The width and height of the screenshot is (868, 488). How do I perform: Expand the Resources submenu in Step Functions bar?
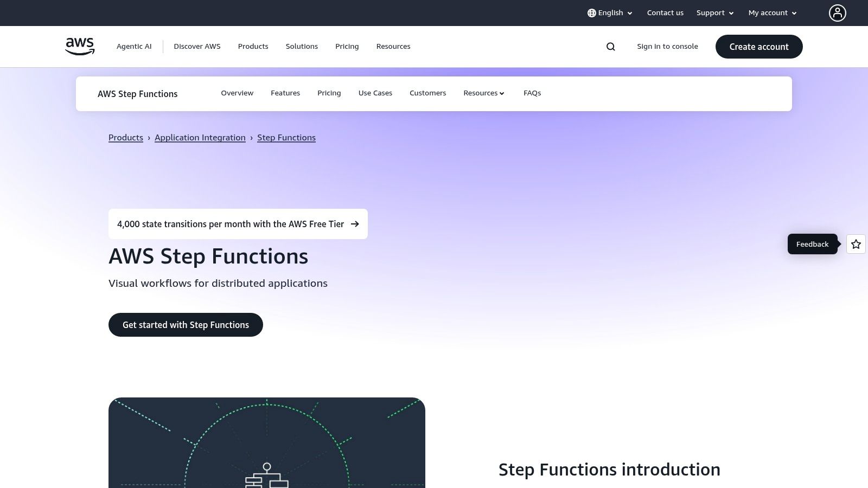click(484, 93)
